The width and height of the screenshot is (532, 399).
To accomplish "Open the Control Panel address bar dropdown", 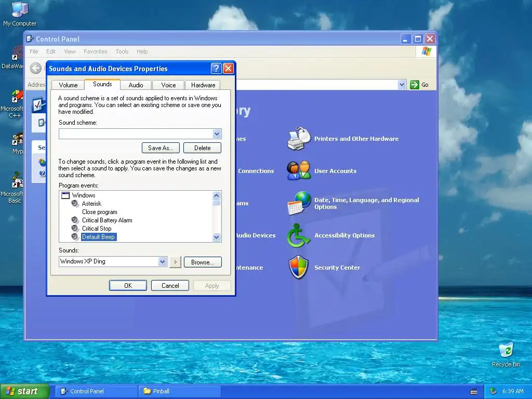I will tap(402, 85).
